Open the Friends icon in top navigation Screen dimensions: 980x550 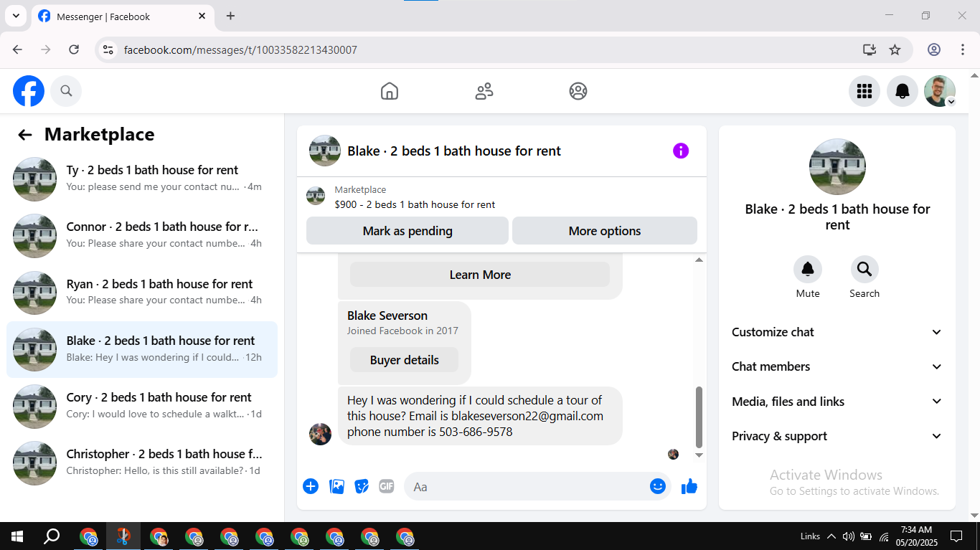(484, 91)
